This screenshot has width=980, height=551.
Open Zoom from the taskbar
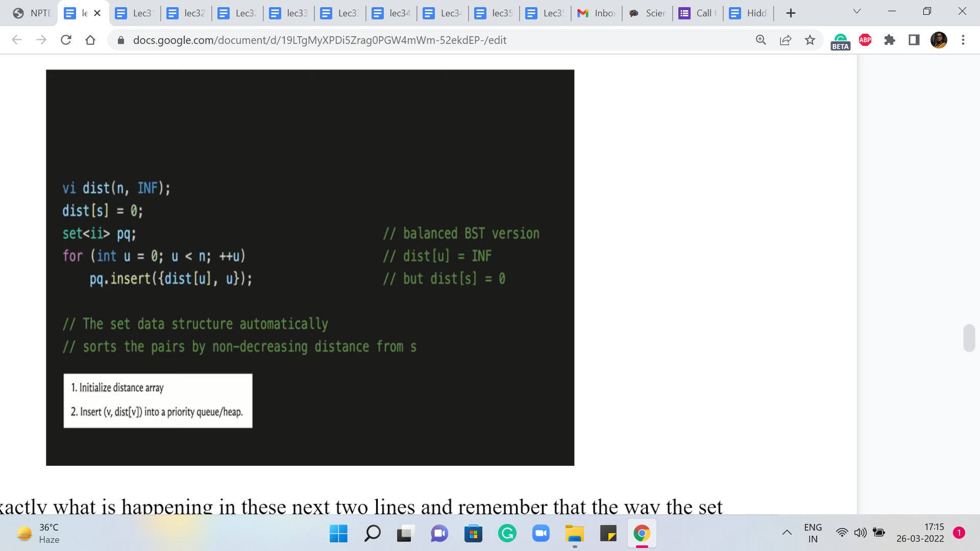(x=541, y=534)
